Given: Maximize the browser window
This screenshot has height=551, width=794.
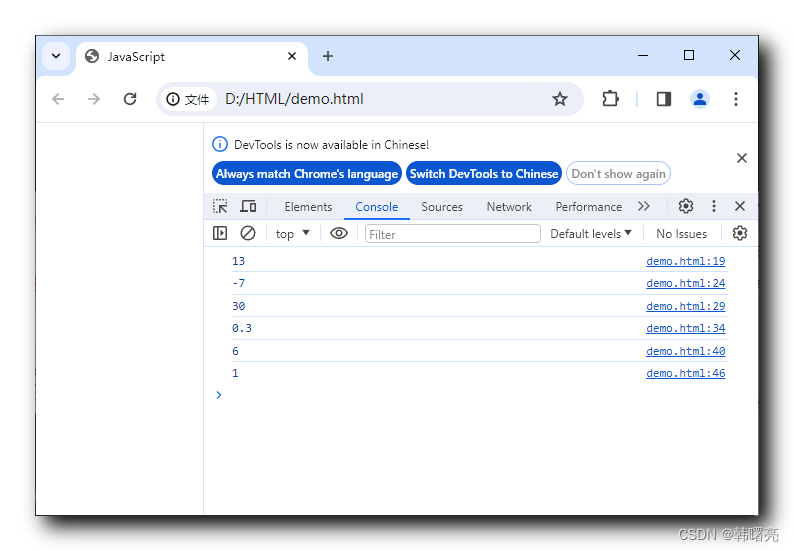Looking at the screenshot, I should [x=689, y=55].
